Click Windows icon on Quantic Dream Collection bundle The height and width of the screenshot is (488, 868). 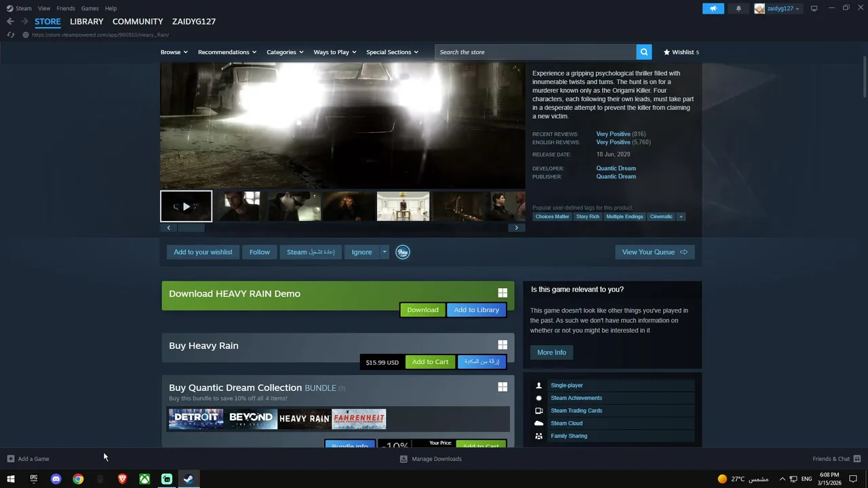(x=502, y=386)
